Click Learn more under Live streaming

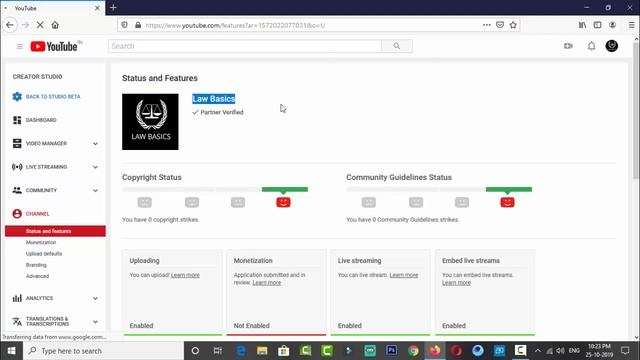coord(404,275)
